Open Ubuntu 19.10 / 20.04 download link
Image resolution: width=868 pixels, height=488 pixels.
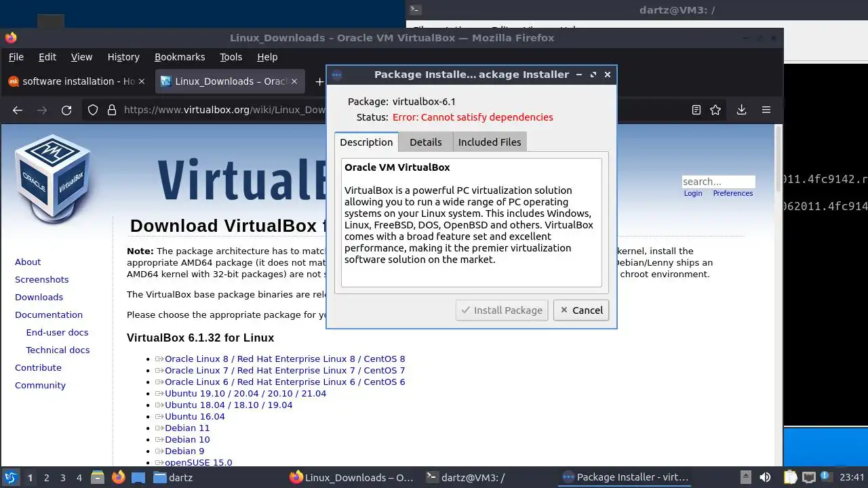[x=245, y=393]
